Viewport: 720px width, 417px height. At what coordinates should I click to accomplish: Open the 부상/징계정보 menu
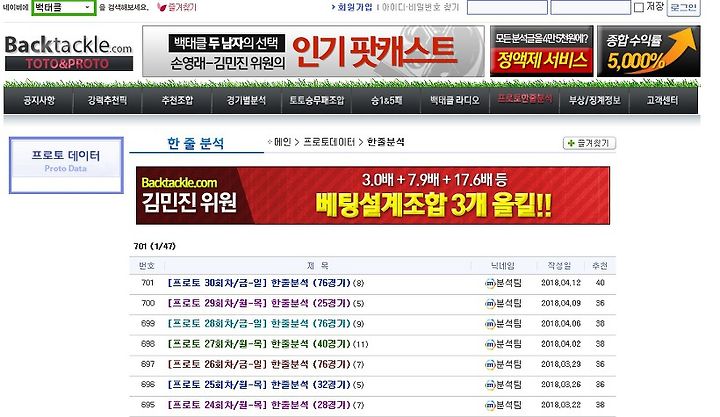[x=595, y=100]
